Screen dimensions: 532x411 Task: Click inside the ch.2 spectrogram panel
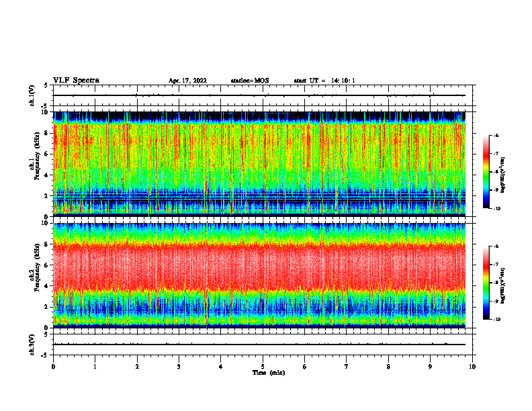(259, 275)
